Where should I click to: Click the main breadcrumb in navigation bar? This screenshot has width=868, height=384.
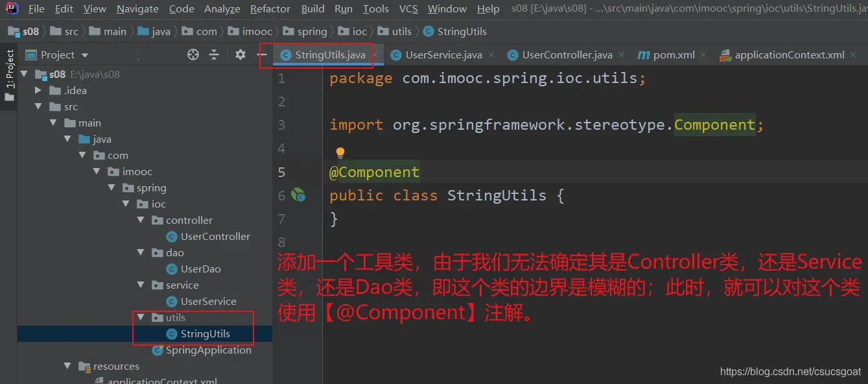(x=107, y=31)
